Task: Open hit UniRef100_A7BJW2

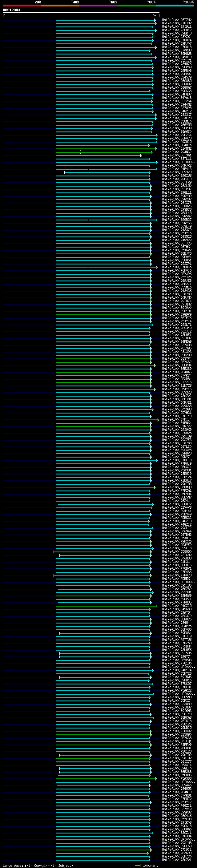Action: point(177,23)
